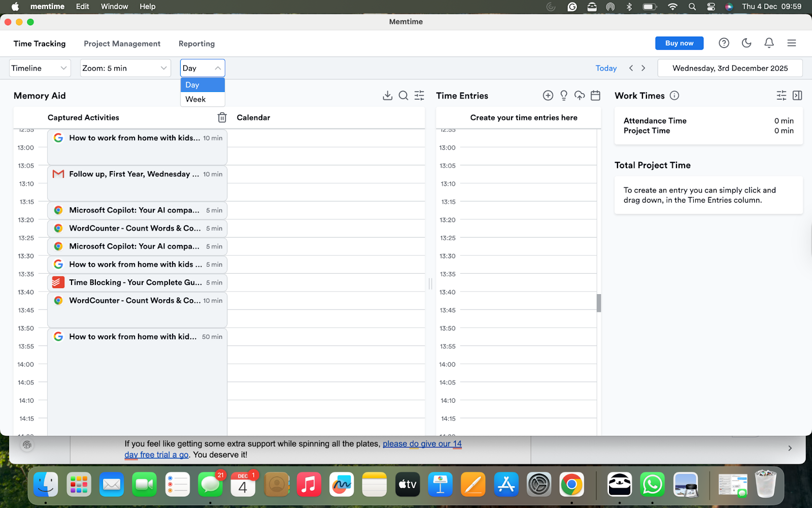This screenshot has height=508, width=812.
Task: Open the help question mark icon
Action: click(724, 43)
